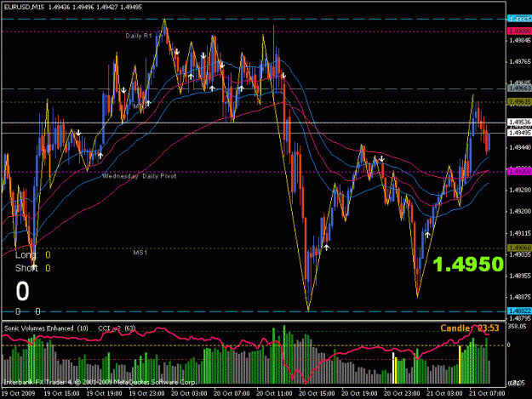Image resolution: width=532 pixels, height=399 pixels.
Task: Click the orange Candle: 03:53 countdown timer
Action: click(x=470, y=328)
